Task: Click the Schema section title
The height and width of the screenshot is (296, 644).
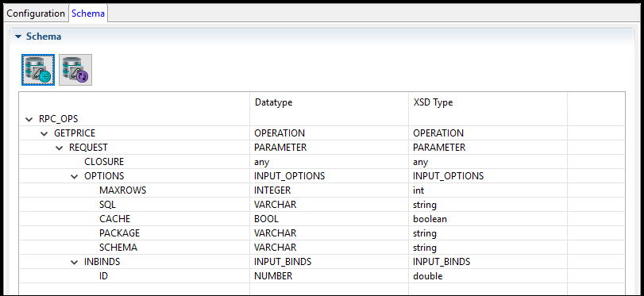Action: 44,37
